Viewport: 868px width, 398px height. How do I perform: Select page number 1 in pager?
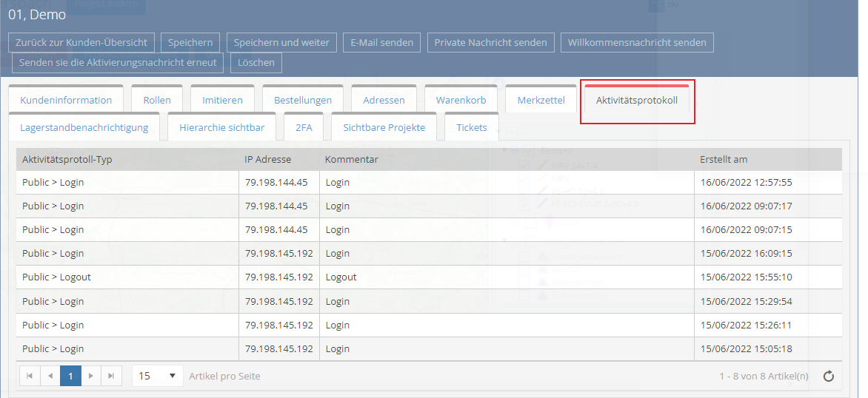70,376
